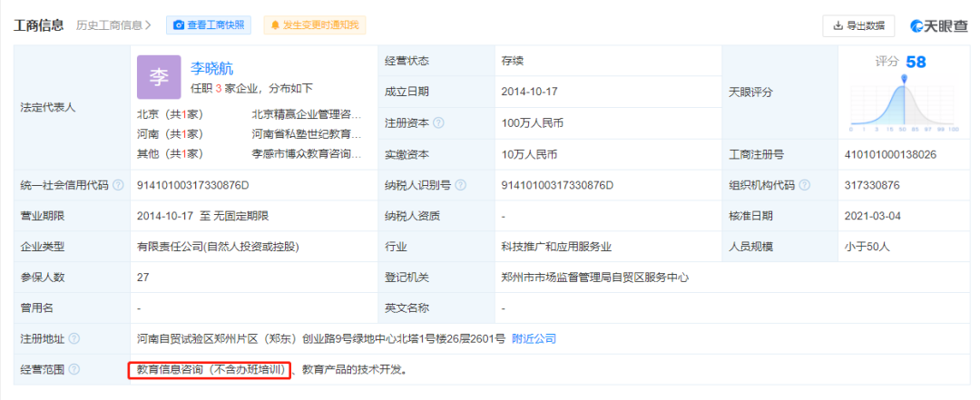Image resolution: width=980 pixels, height=400 pixels.
Task: Click 河南（共1家） text
Action: 170,133
